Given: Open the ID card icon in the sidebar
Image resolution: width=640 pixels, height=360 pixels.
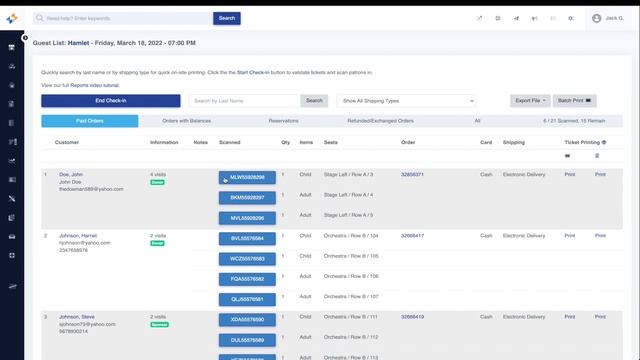Looking at the screenshot, I should [x=12, y=180].
